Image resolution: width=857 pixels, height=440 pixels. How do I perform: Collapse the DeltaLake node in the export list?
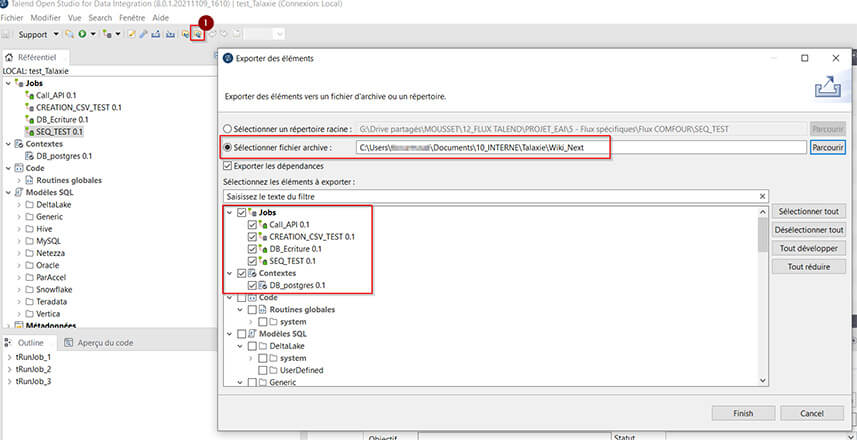[x=240, y=346]
